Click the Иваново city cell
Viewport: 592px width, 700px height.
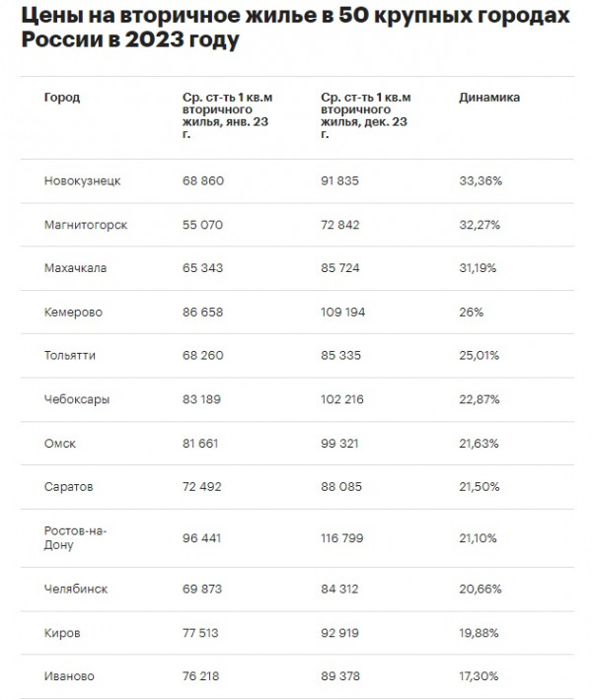[69, 676]
